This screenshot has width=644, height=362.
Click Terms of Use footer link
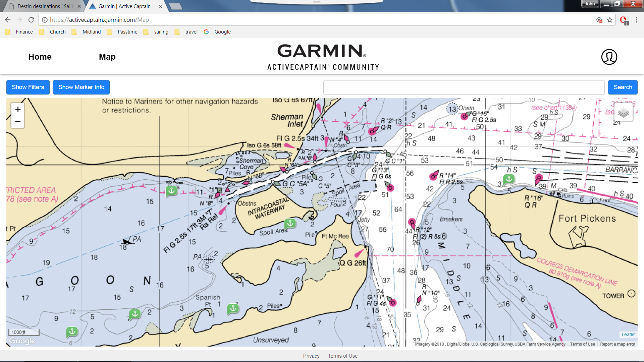tap(343, 356)
